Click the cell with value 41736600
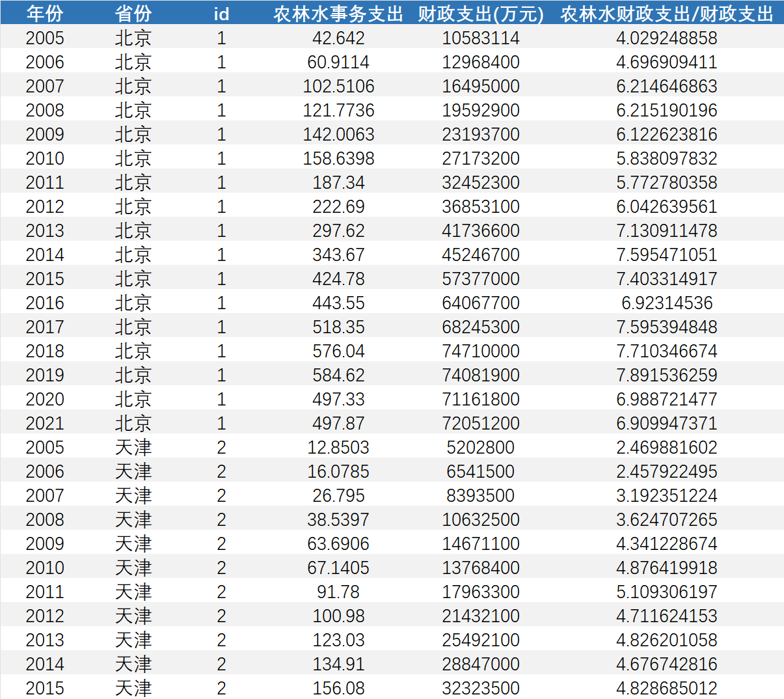784x699 pixels. click(x=481, y=231)
